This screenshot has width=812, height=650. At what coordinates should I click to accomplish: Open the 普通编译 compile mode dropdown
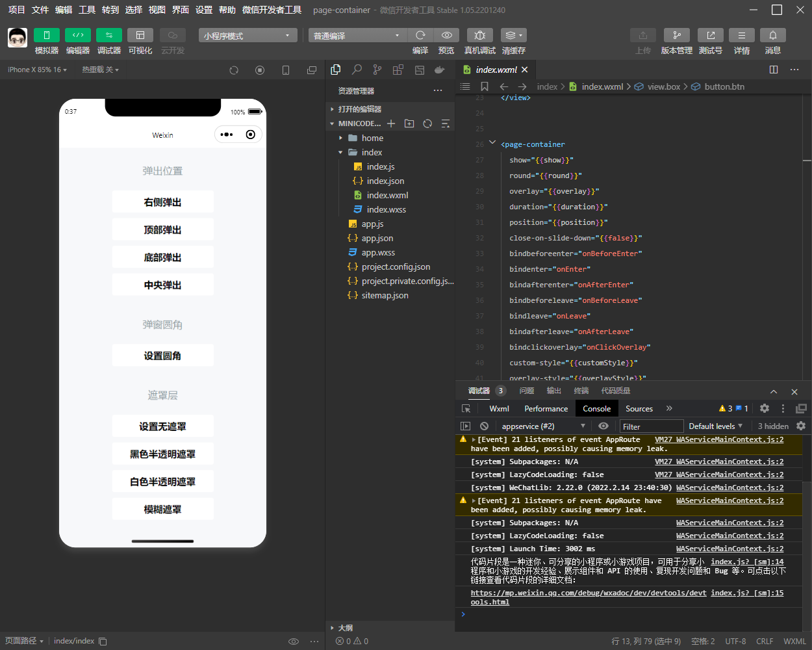(x=357, y=35)
